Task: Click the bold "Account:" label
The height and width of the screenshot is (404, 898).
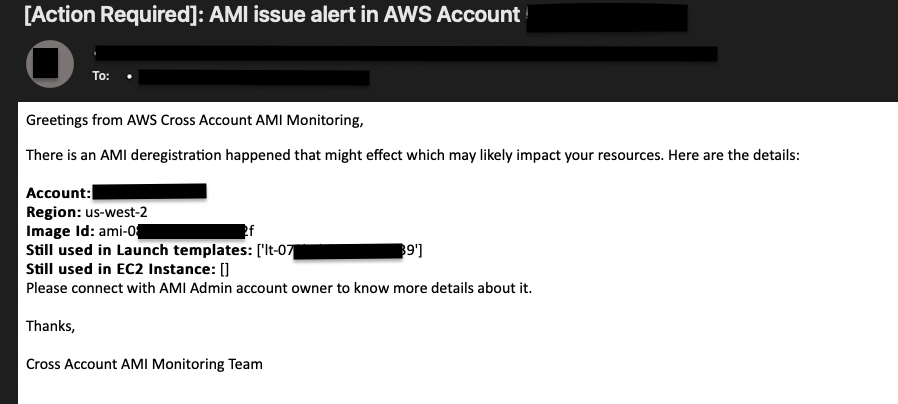Action: pos(59,193)
